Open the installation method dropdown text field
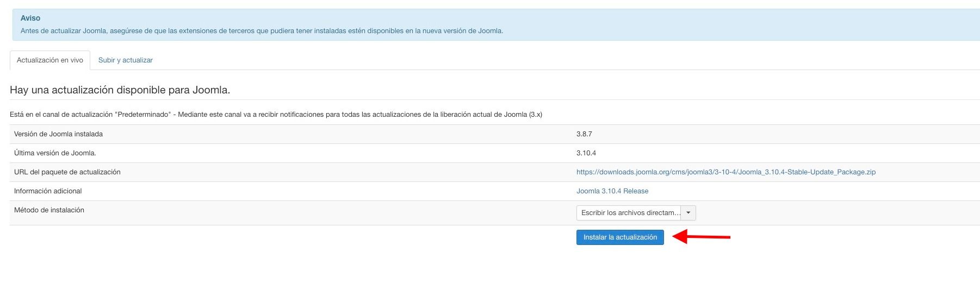This screenshot has width=980, height=302. pyautogui.click(x=629, y=213)
